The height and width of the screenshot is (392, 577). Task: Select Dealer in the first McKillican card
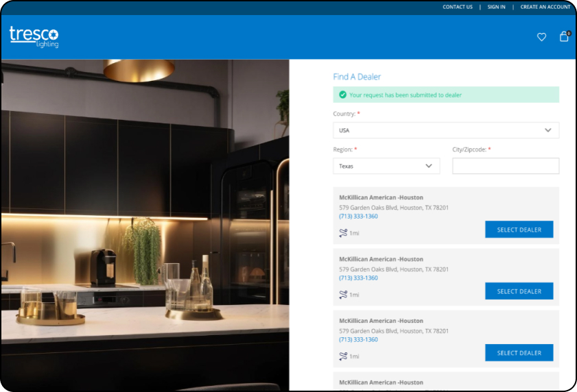coord(519,230)
